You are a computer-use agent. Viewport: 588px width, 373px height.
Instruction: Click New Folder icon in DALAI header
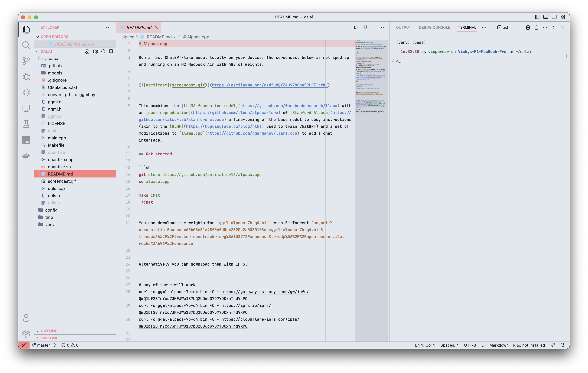[x=95, y=51]
